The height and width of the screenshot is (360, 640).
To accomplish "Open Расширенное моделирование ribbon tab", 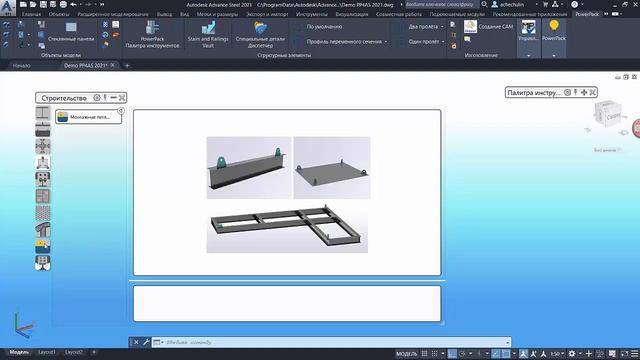I will pos(113,14).
